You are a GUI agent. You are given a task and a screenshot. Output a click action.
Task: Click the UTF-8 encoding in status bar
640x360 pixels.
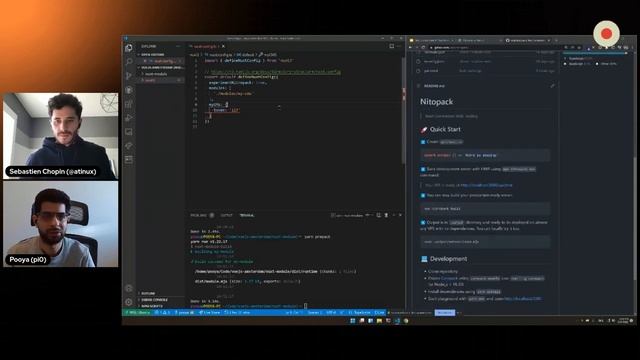[x=331, y=313]
